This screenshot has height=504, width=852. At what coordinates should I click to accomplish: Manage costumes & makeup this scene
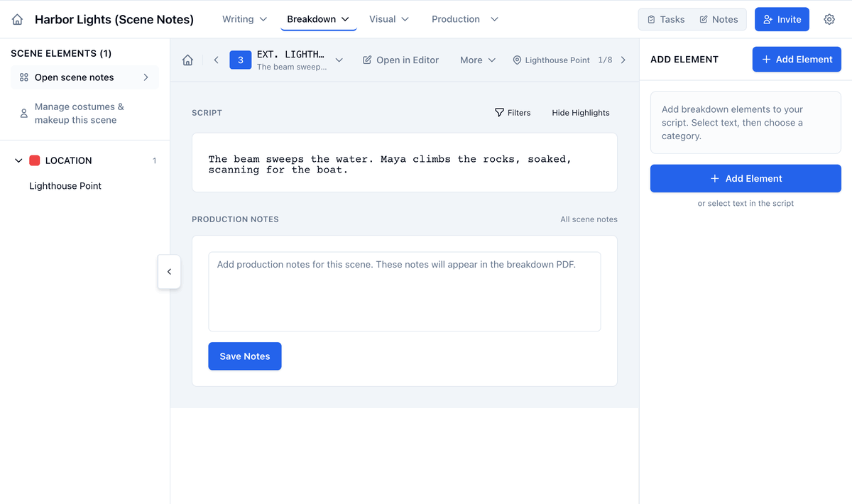click(84, 114)
